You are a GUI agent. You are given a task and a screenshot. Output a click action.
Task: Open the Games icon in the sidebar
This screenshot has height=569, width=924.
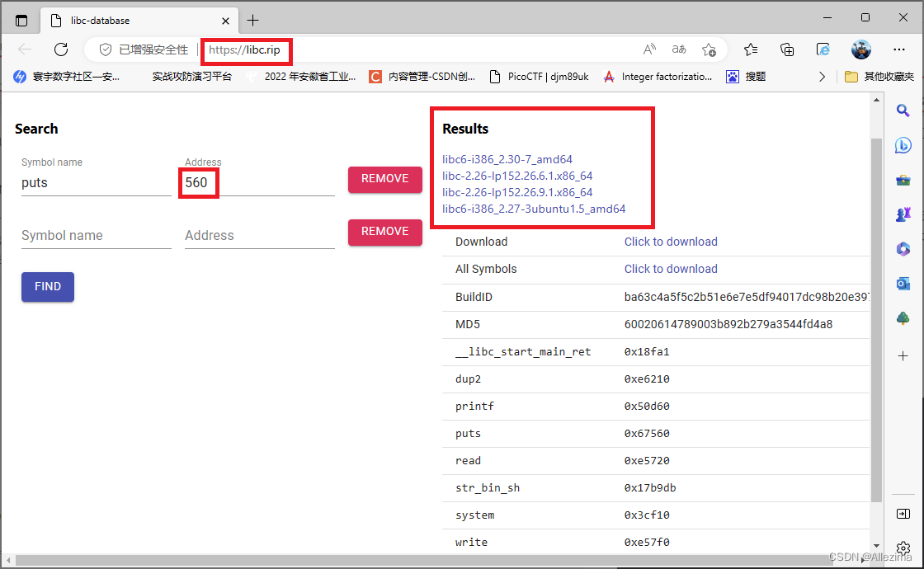click(903, 214)
